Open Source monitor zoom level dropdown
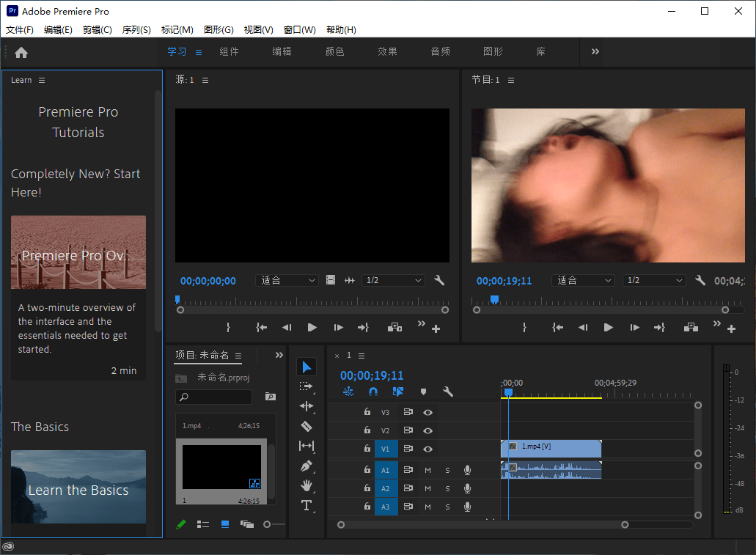The image size is (756, 555). (287, 280)
